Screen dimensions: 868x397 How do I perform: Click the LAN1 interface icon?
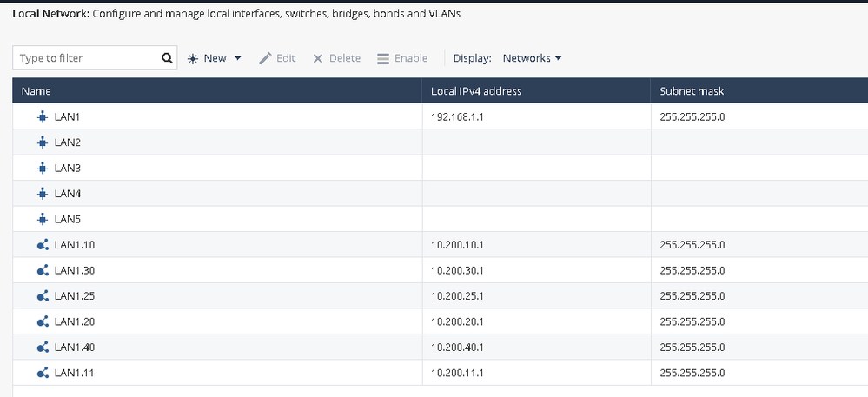click(x=43, y=116)
